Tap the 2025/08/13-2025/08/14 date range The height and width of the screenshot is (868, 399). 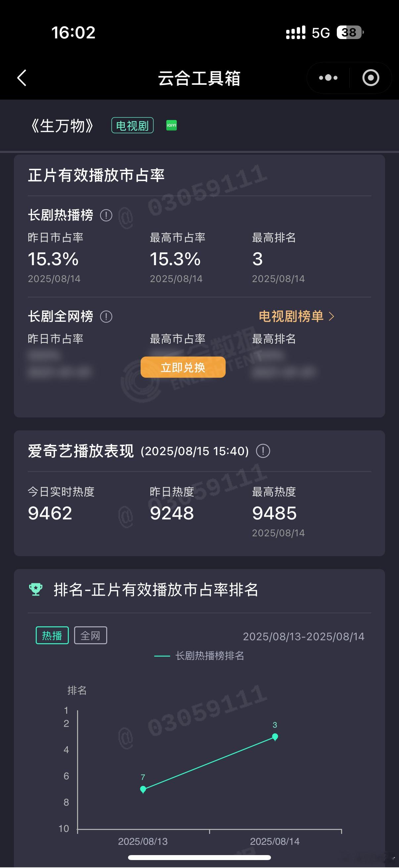(x=304, y=636)
